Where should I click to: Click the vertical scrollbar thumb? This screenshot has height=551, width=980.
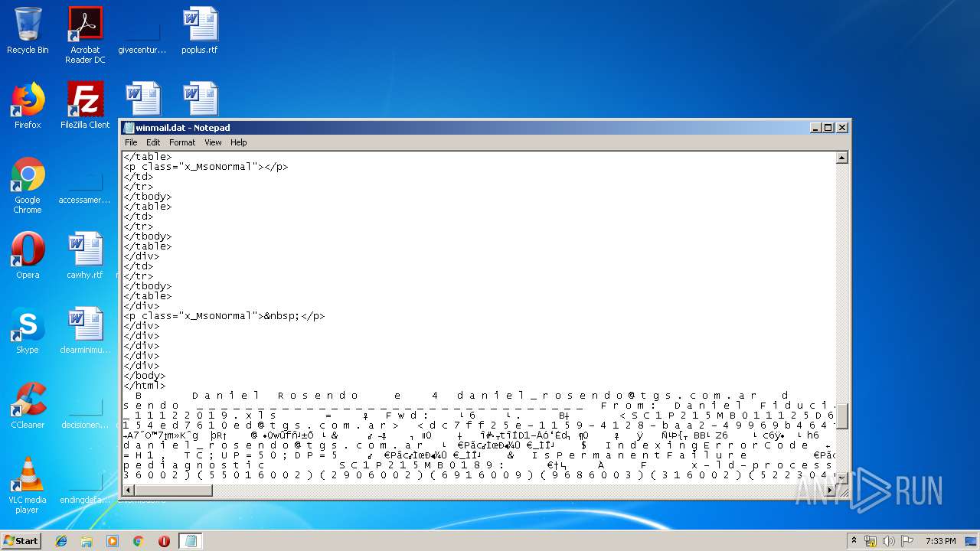(x=841, y=417)
